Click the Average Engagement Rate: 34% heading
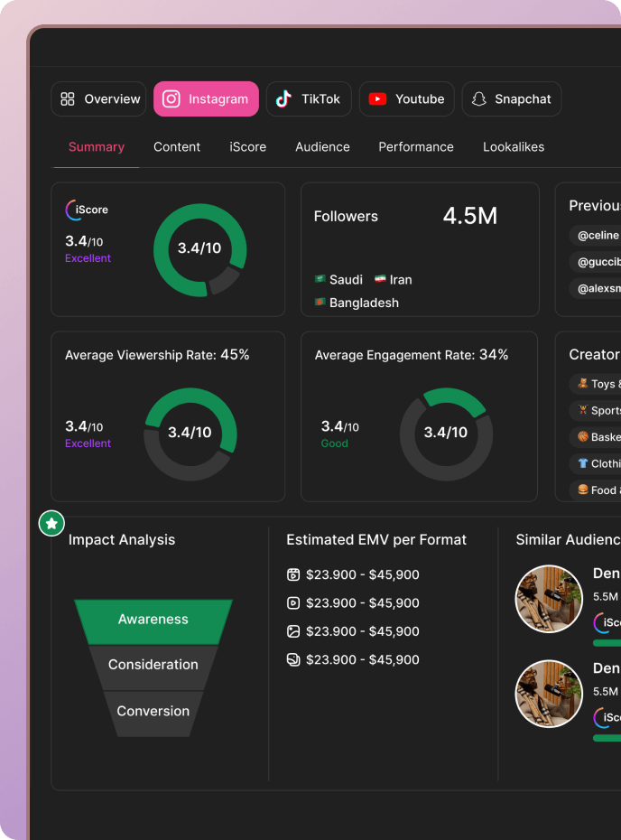The image size is (621, 840). click(x=412, y=355)
